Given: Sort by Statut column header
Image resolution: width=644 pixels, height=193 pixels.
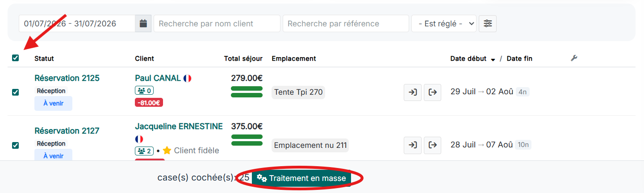Looking at the screenshot, I should pyautogui.click(x=44, y=59).
